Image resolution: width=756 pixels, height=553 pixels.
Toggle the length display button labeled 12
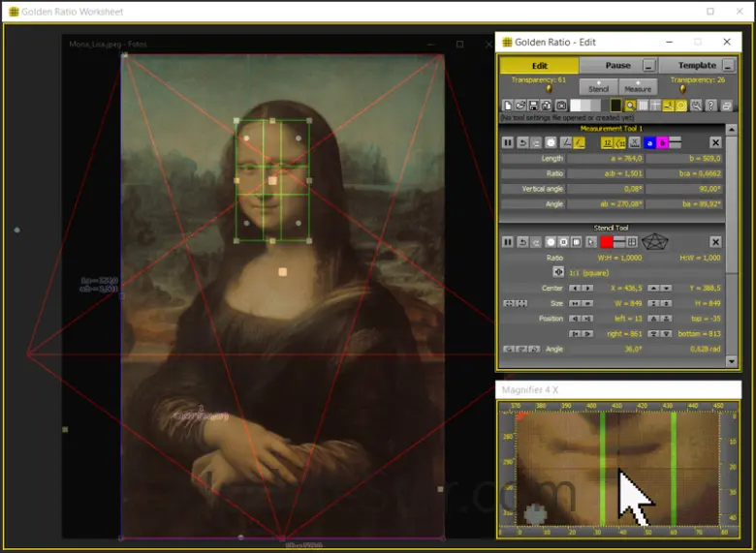[607, 142]
